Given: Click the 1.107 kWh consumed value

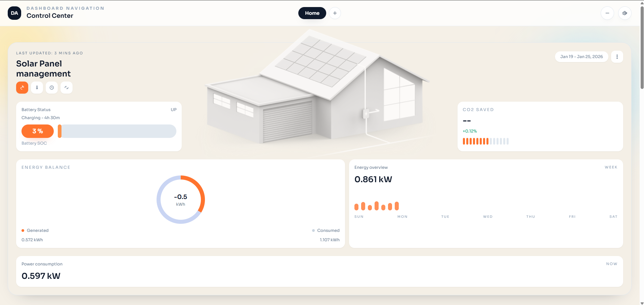Looking at the screenshot, I should (330, 240).
